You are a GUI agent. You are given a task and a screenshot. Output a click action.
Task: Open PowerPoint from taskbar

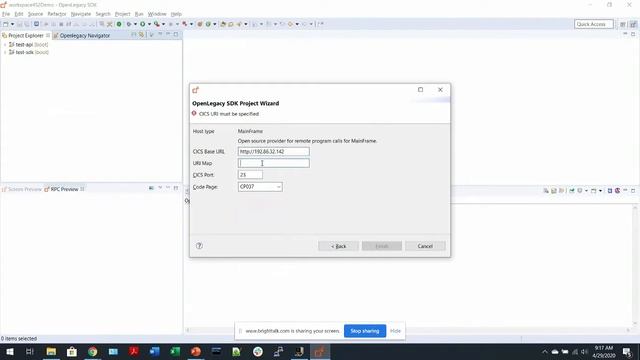tap(196, 351)
